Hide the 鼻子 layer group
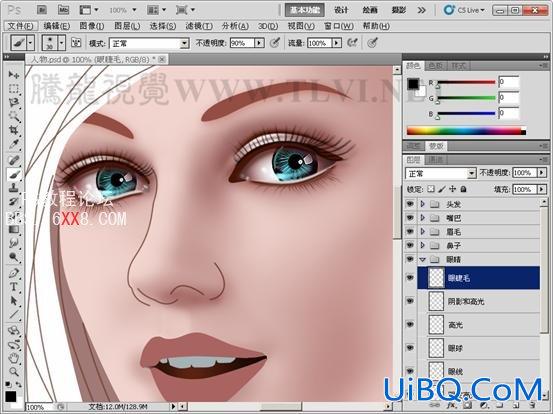 (410, 245)
